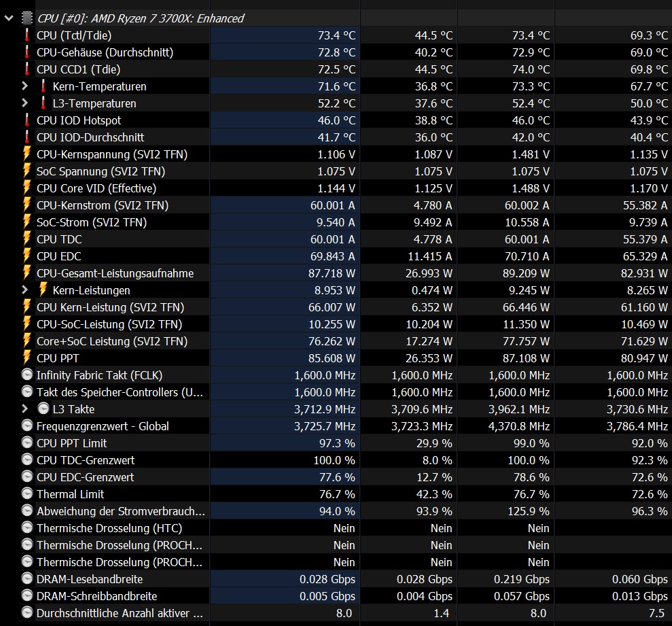Screen dimensions: 672x626
Task: Click lightning icon of Kern-Leistungen
Action: coord(43,290)
